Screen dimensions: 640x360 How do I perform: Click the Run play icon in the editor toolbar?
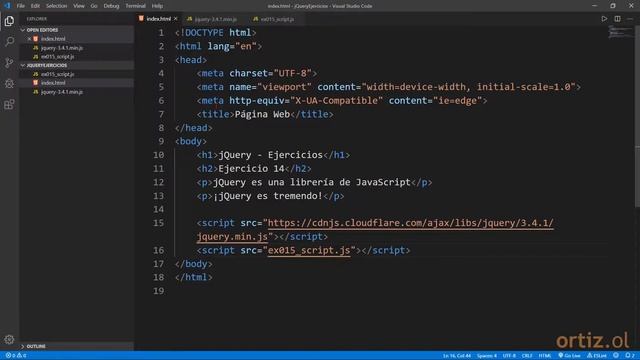point(604,19)
